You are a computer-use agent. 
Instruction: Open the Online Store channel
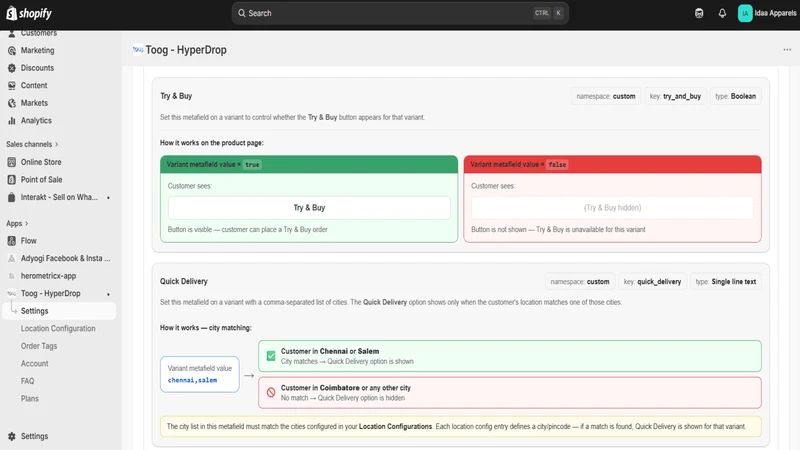41,162
